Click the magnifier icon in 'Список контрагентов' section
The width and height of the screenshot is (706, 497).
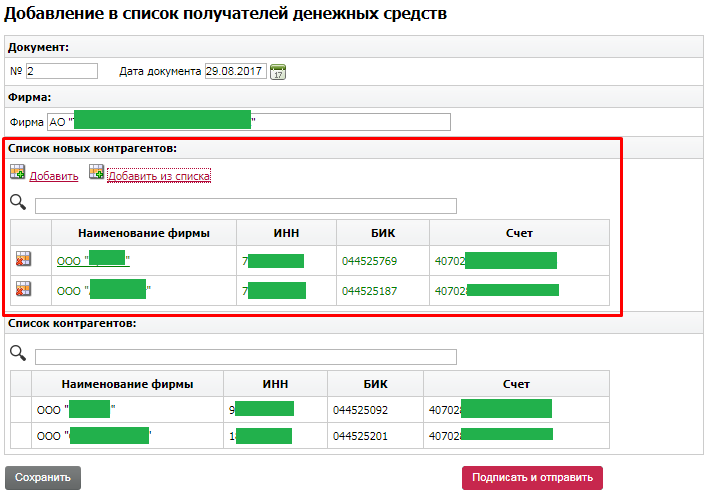point(18,354)
